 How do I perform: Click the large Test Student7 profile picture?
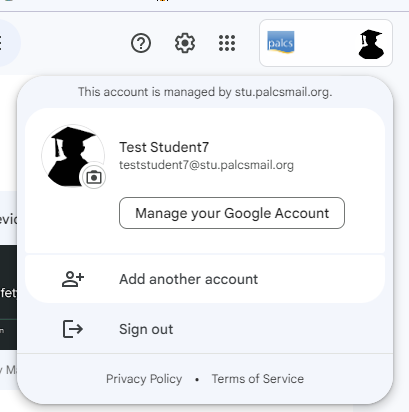73,156
